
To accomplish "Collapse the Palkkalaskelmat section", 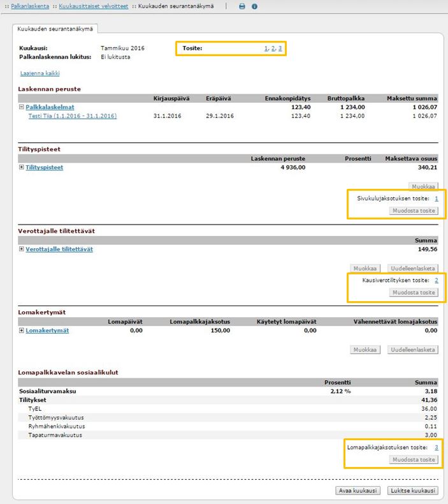I will (x=21, y=107).
